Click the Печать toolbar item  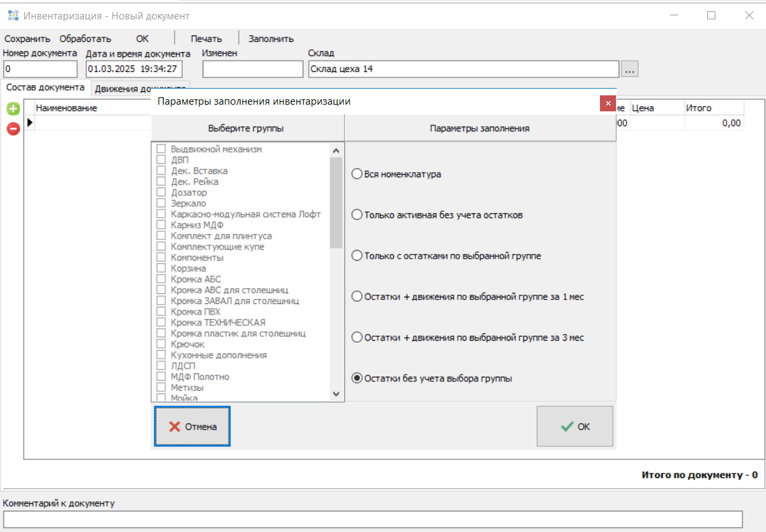[x=206, y=39]
